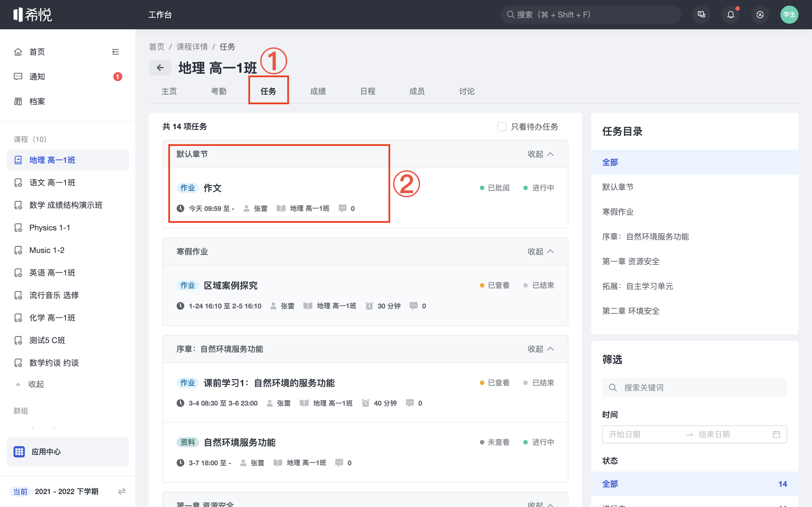Open 语文 高一1班 course in sidebar
The width and height of the screenshot is (812, 507).
click(x=52, y=183)
